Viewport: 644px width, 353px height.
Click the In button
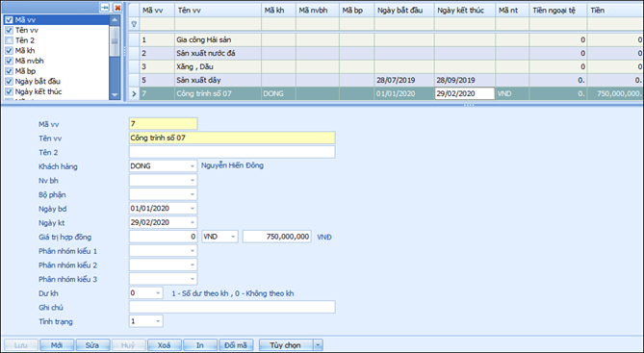click(x=200, y=345)
